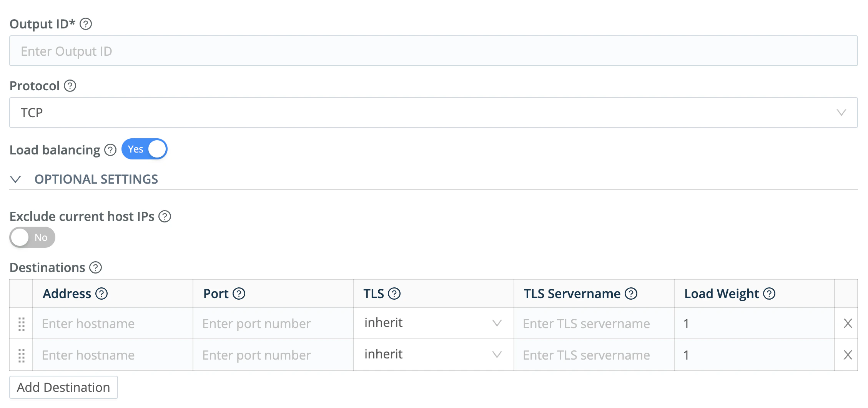Collapse the OPTIONAL SETTINGS section

pyautogui.click(x=16, y=179)
